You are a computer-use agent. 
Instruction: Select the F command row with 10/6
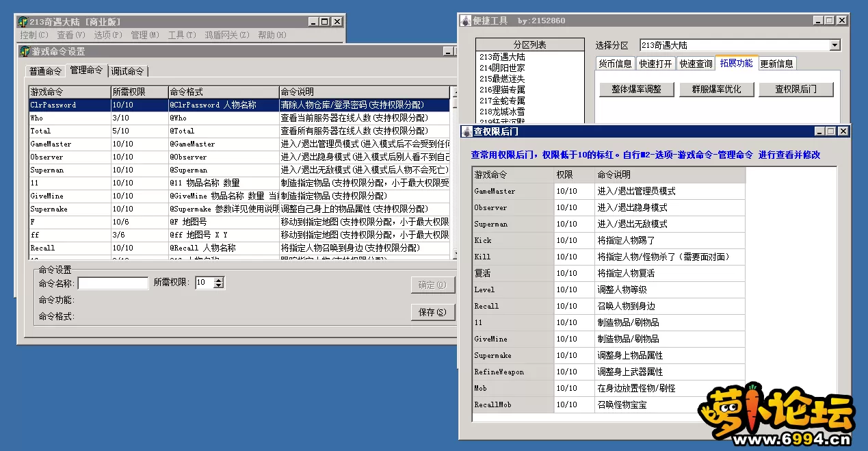pos(239,222)
